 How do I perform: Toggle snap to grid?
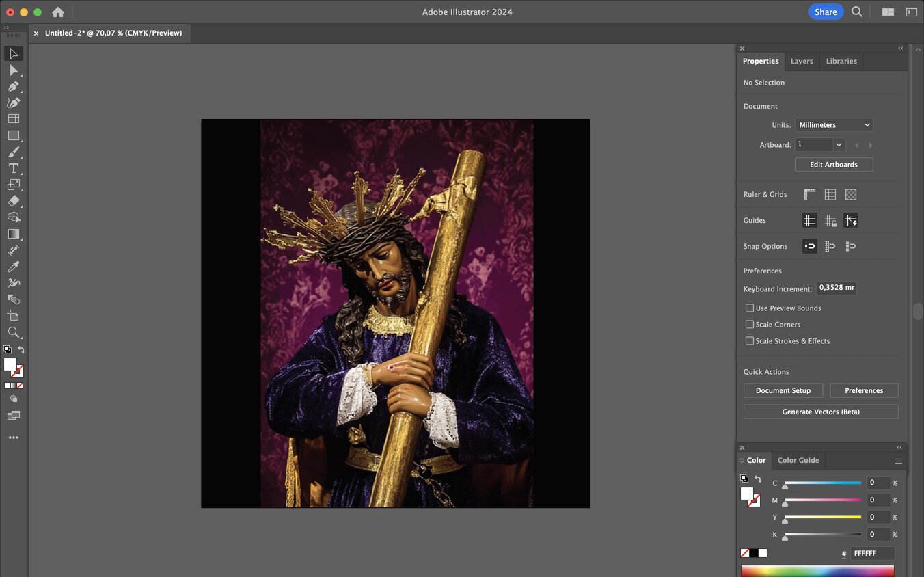point(830,247)
